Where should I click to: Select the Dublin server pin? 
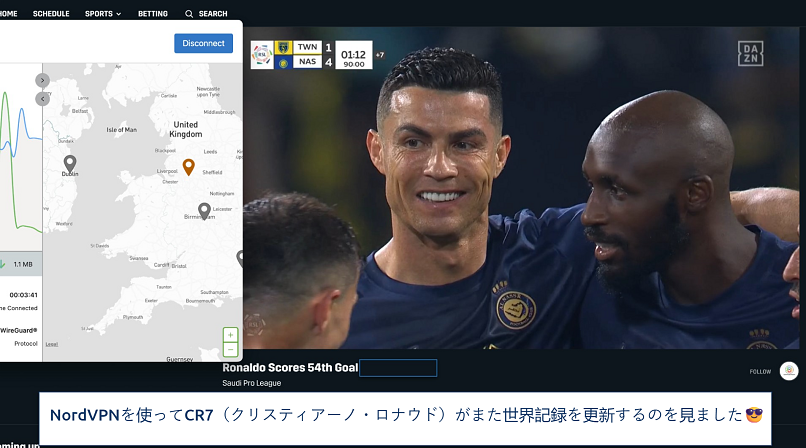(x=70, y=163)
